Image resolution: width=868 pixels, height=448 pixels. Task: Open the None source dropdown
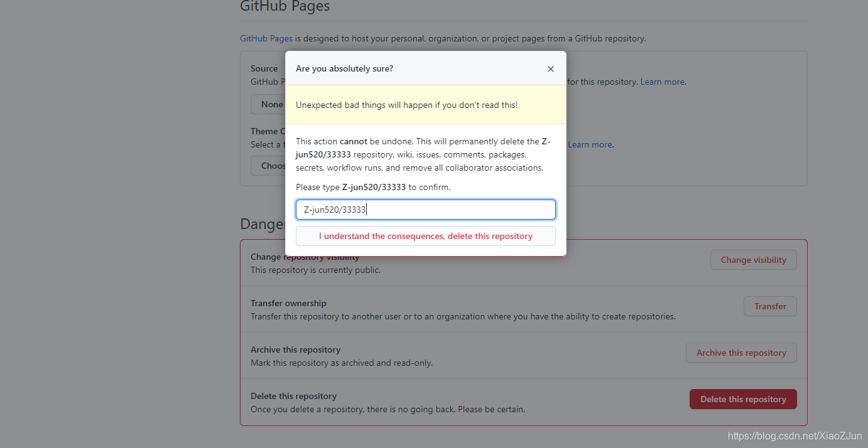269,104
